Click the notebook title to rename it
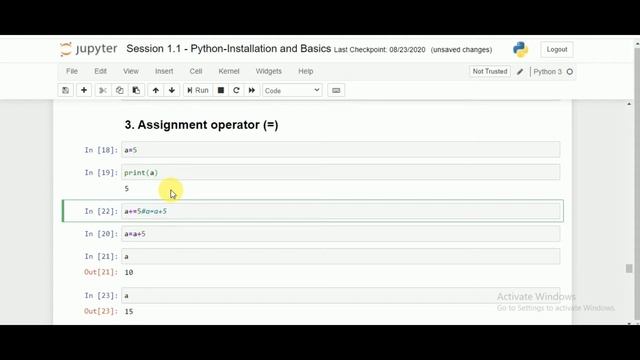This screenshot has height=360, width=640. point(229,49)
